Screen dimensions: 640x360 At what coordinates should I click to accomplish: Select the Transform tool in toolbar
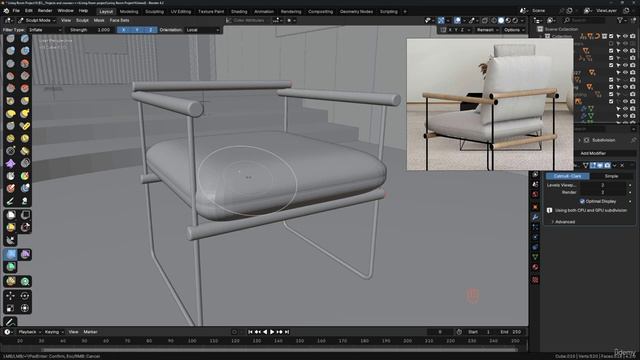pos(25,308)
